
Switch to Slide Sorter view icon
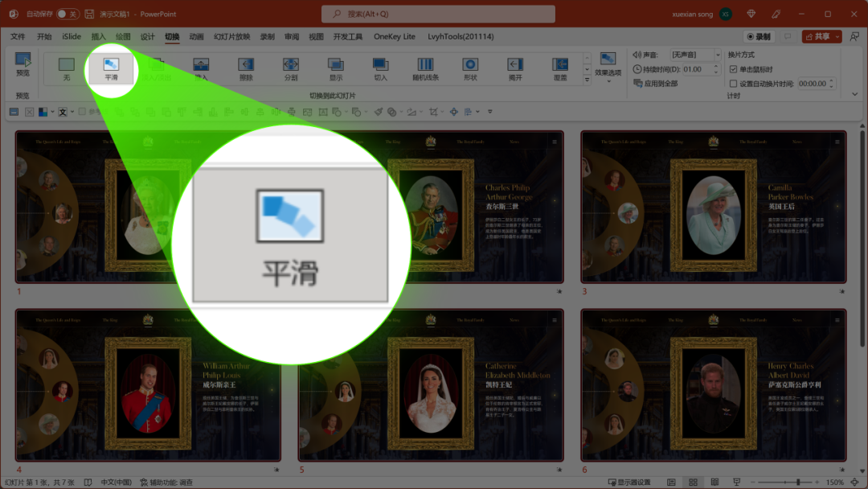tap(693, 483)
